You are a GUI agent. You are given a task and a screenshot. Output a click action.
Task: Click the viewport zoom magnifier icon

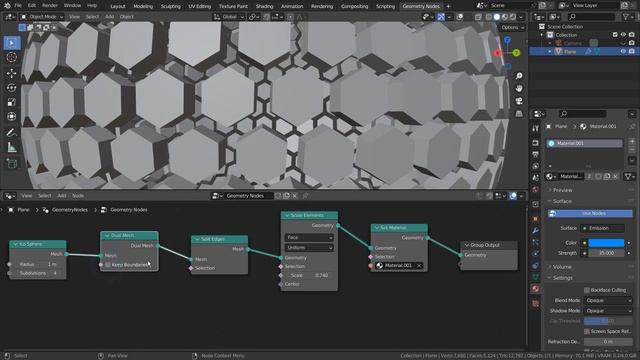point(519,76)
